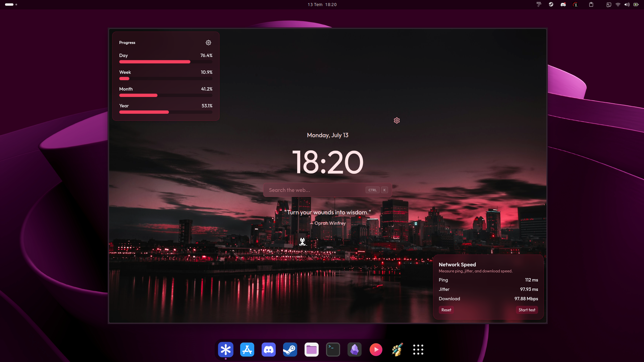Open clipboard indicator in top bar
The width and height of the screenshot is (644, 362).
tap(591, 4)
